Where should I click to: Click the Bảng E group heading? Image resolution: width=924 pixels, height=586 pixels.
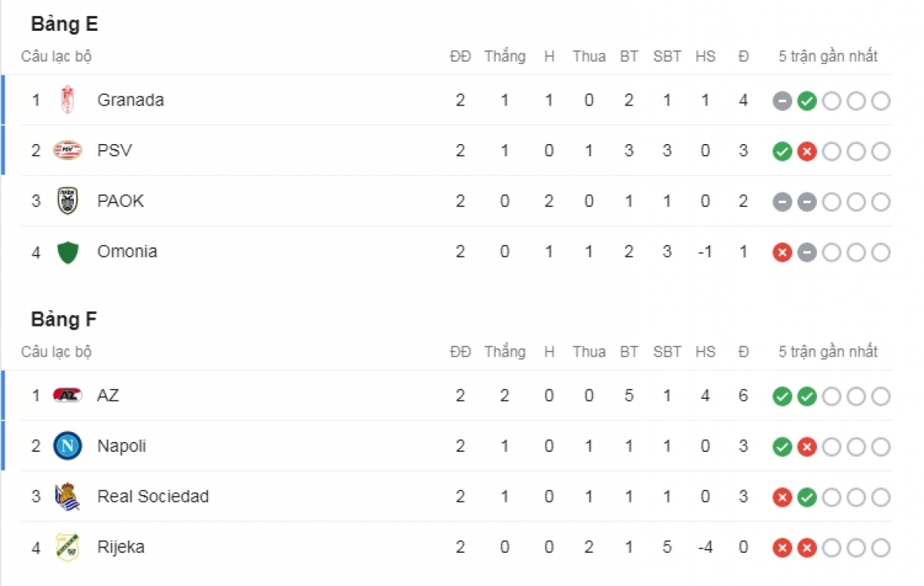tap(65, 25)
